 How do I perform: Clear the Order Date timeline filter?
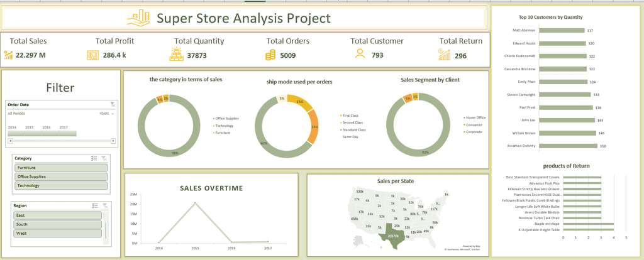coord(113,105)
